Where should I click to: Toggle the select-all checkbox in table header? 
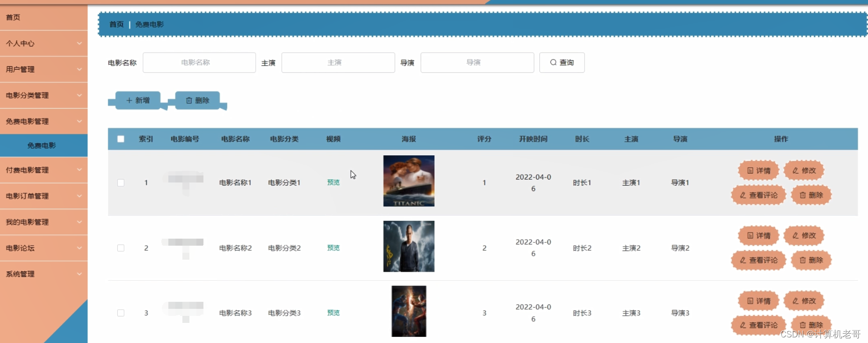click(x=121, y=139)
